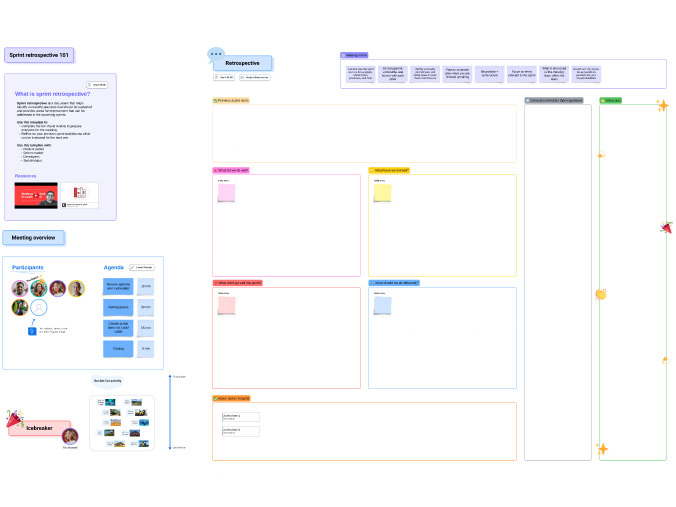Open the red video thumbnail under Resources

point(36,195)
